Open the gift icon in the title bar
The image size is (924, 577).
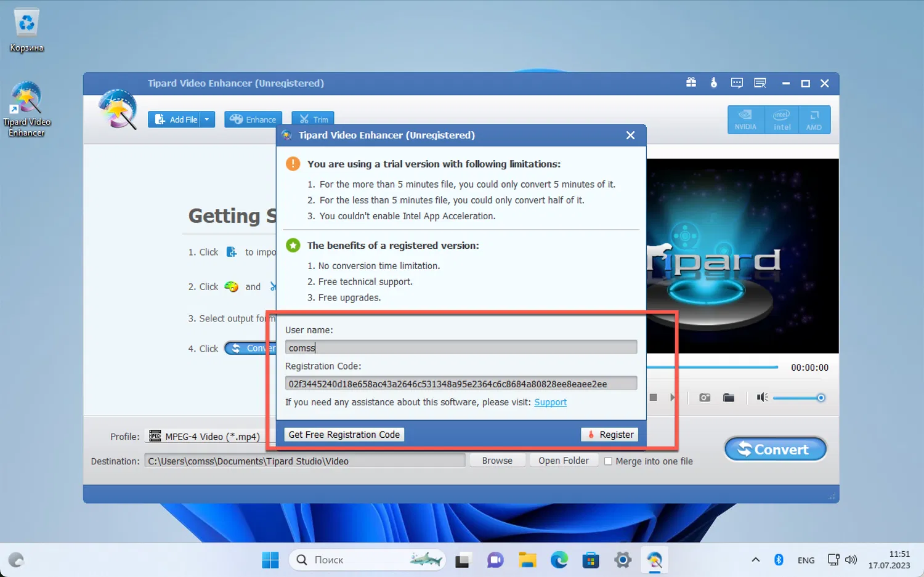691,83
